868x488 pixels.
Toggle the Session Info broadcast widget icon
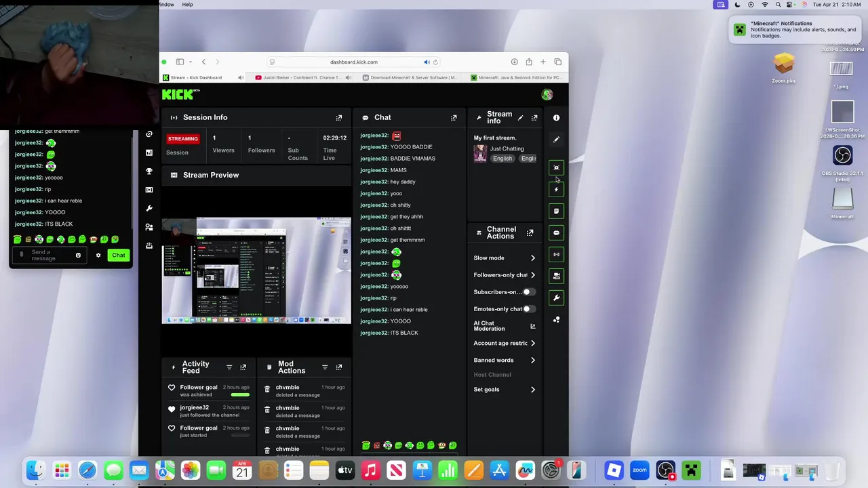(556, 255)
